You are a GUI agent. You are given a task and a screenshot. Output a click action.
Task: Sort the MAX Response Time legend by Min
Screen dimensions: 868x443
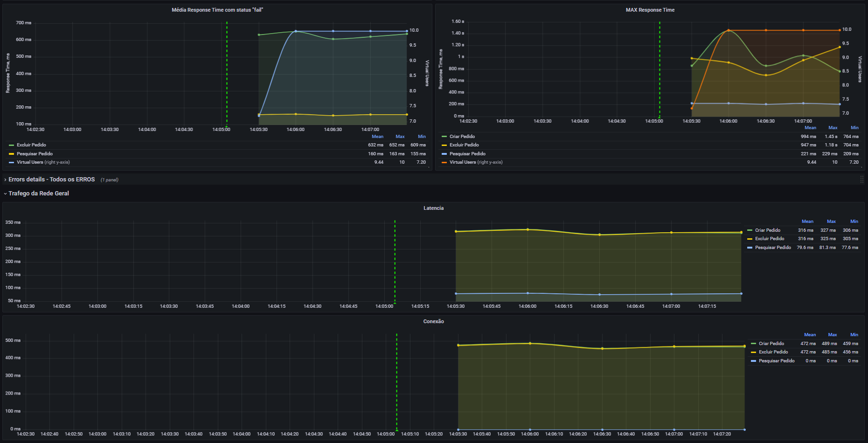click(854, 128)
